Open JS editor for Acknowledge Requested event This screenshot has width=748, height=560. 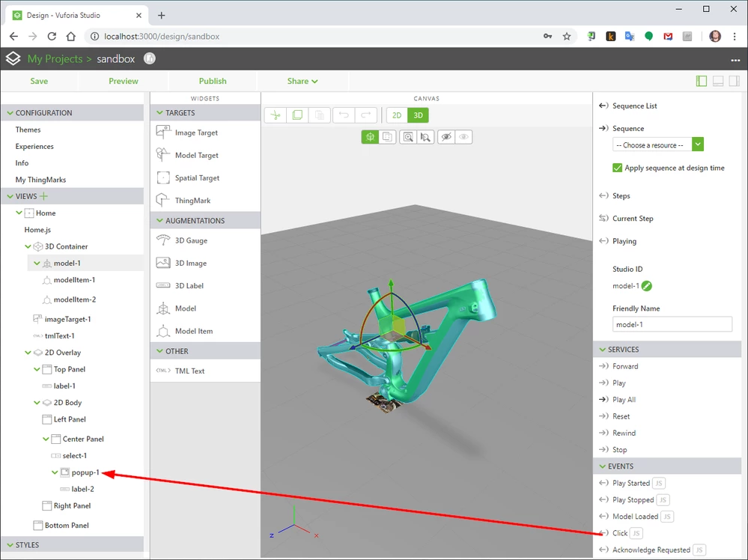coord(699,550)
